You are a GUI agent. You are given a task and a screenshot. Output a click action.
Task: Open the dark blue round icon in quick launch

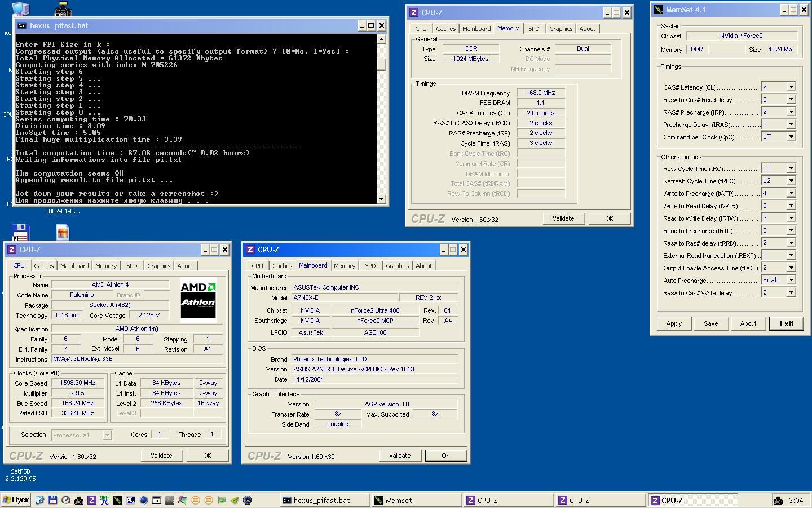coord(248,500)
